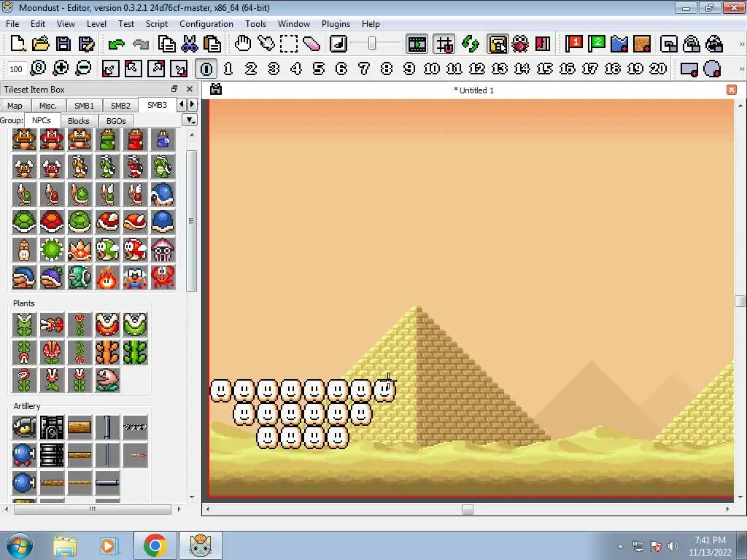Screen dimensions: 747x560
Task: Click the tileset vertical scrollbar thumb
Action: (192, 220)
